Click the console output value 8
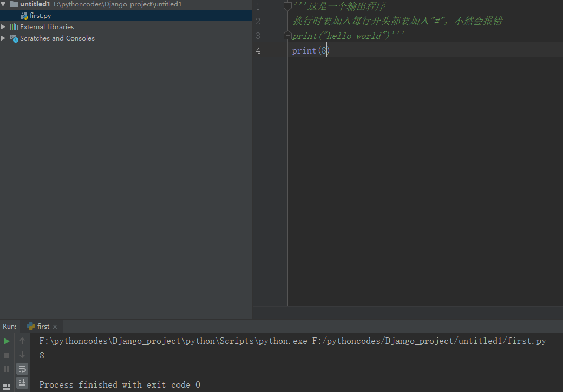563x392 pixels. pyautogui.click(x=42, y=355)
